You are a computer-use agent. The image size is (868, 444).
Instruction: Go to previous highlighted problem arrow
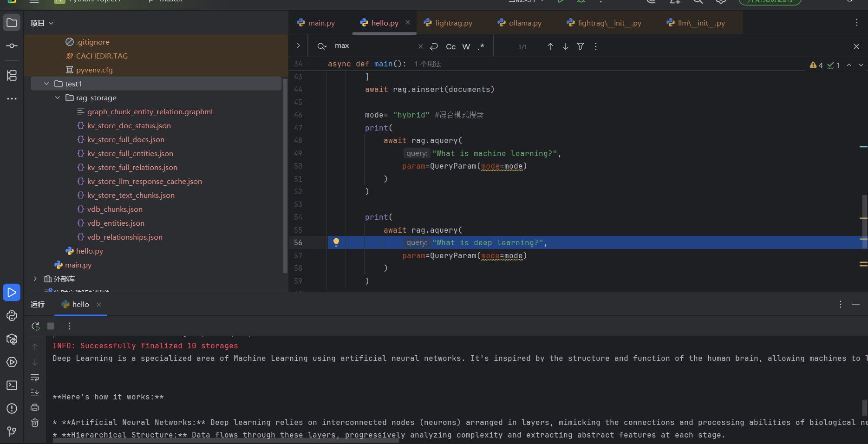[849, 65]
